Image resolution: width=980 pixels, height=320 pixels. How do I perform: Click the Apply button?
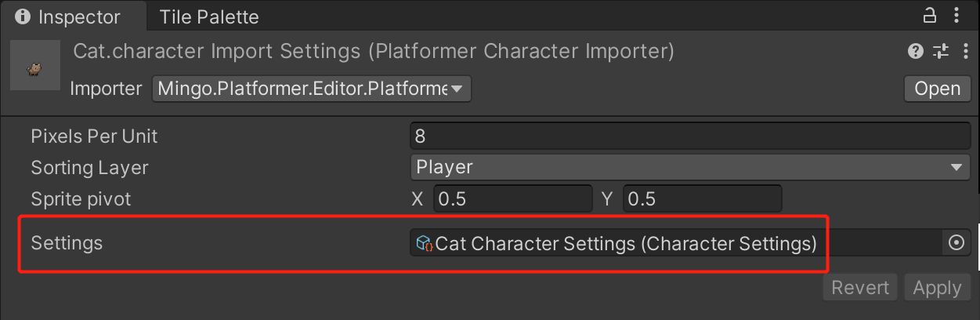click(937, 288)
